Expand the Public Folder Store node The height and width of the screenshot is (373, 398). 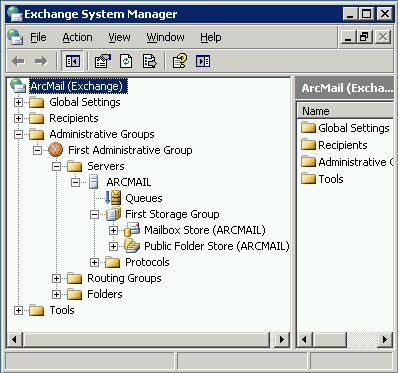(x=114, y=246)
